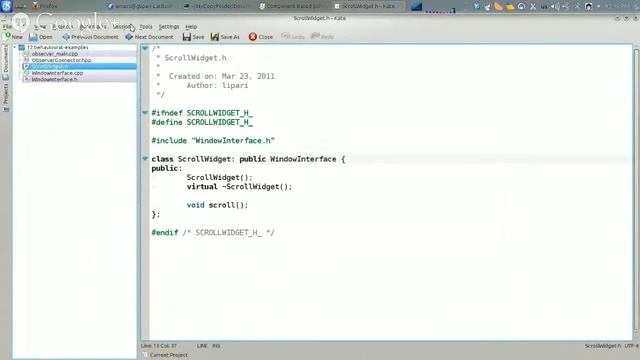This screenshot has width=640, height=360.
Task: Fold the #ifndef SCROLLWIDGET_H_ block
Action: coord(145,113)
